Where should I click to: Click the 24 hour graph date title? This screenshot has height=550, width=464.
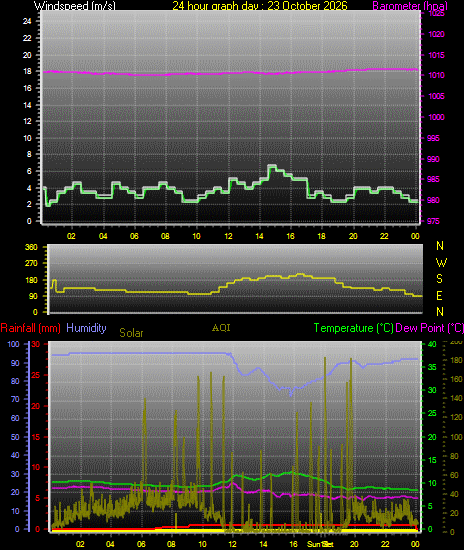[x=260, y=6]
